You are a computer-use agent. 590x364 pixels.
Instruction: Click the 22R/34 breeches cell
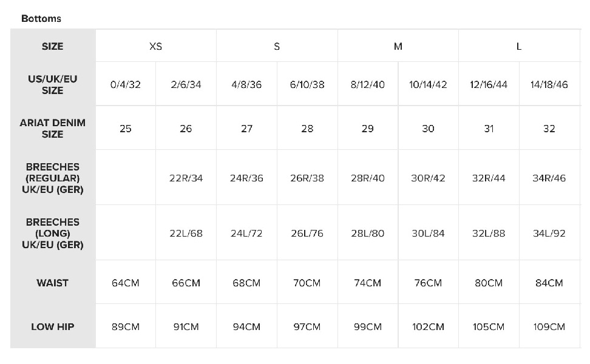coord(186,178)
